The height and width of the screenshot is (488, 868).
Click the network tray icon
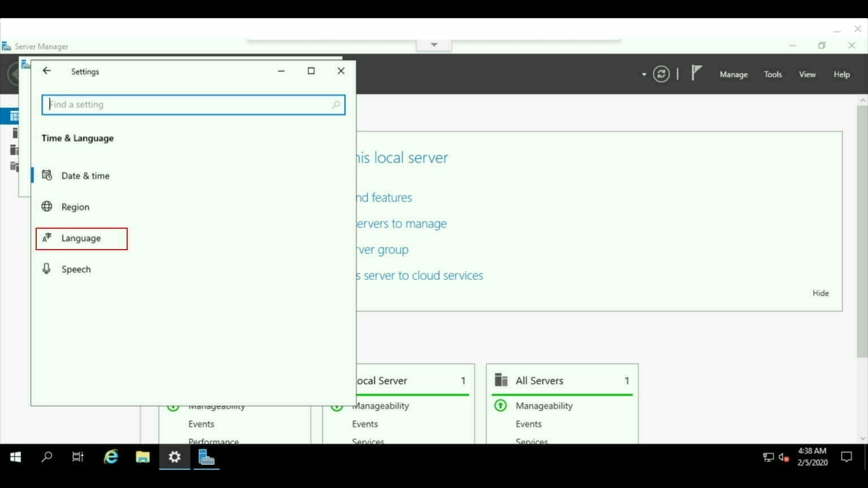click(769, 457)
